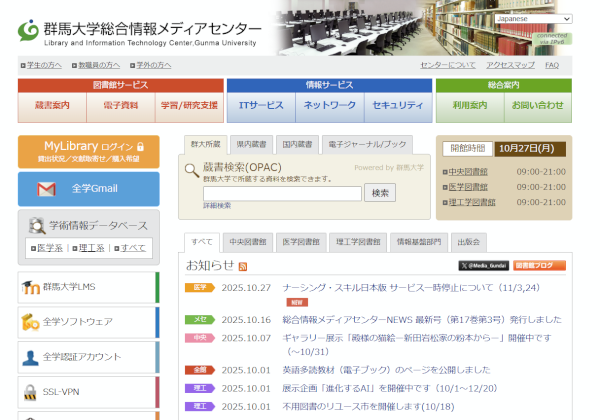
Task: Click the orange RSS feed icon
Action: click(x=243, y=267)
